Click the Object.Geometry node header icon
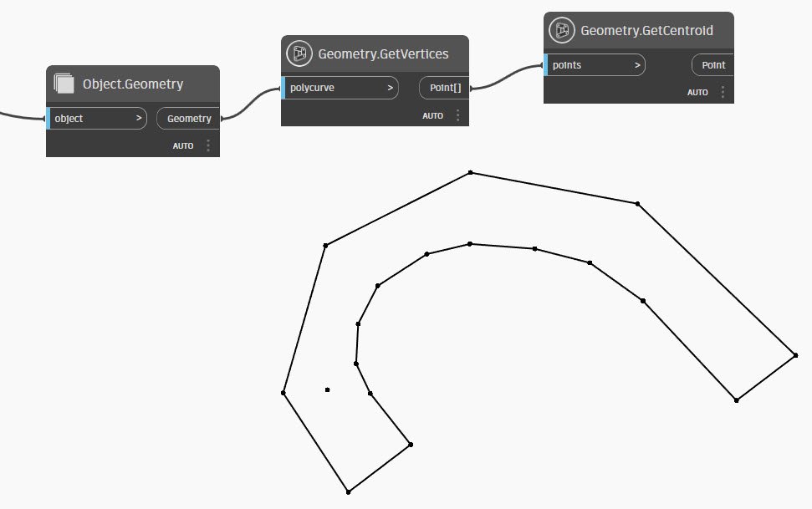This screenshot has width=812, height=509. pos(64,84)
